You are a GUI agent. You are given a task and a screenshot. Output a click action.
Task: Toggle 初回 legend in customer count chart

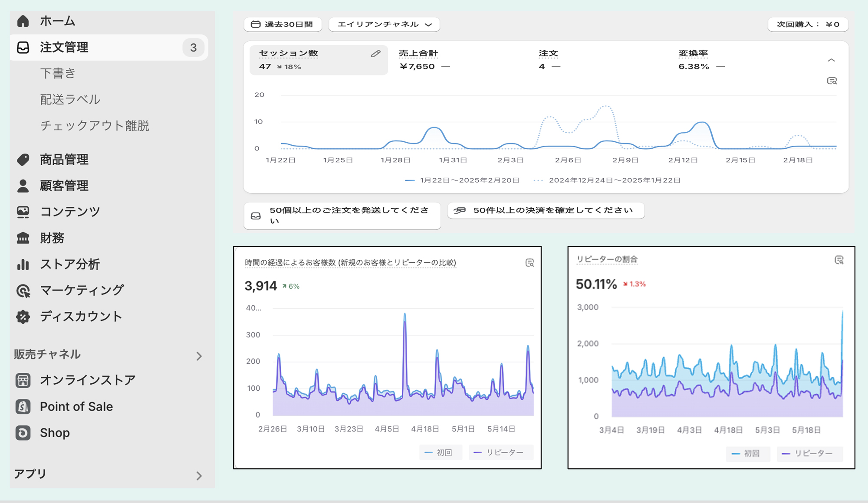[440, 452]
